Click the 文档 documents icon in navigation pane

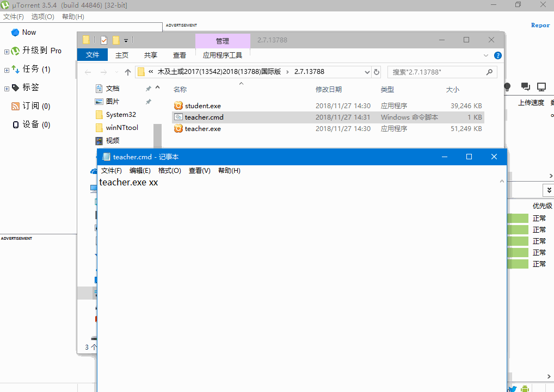click(99, 89)
